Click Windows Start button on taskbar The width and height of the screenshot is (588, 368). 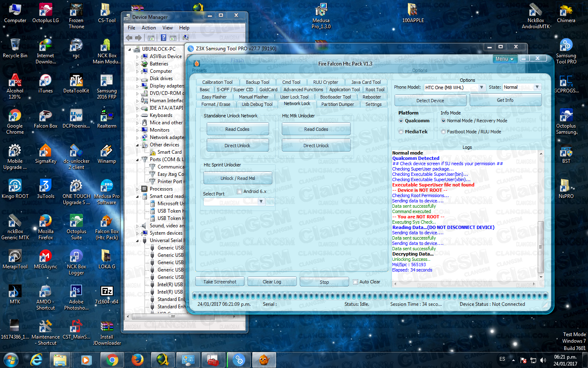(x=11, y=360)
